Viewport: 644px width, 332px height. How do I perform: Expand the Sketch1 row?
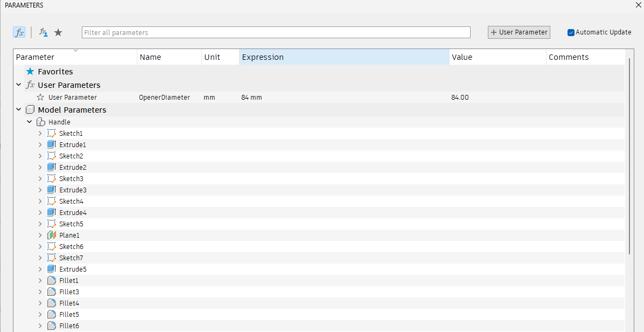click(40, 134)
